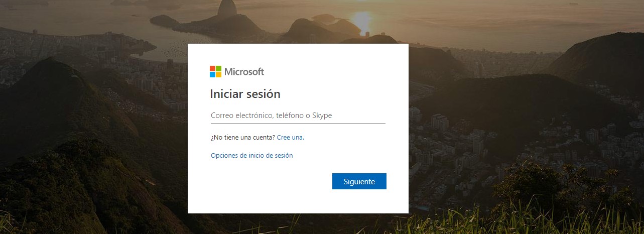Focus the Correo electrónico, teléfono o Skype field
This screenshot has height=234, width=644.
click(298, 115)
